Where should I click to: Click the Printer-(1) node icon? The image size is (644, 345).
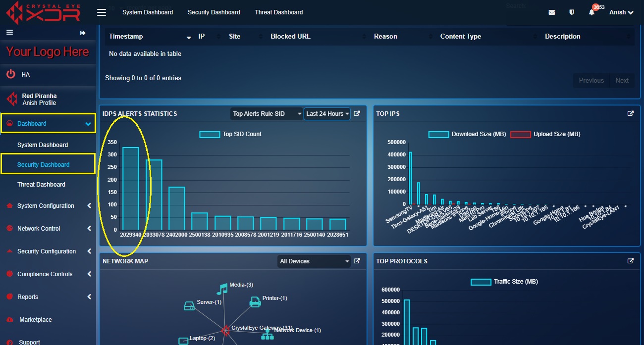point(255,301)
